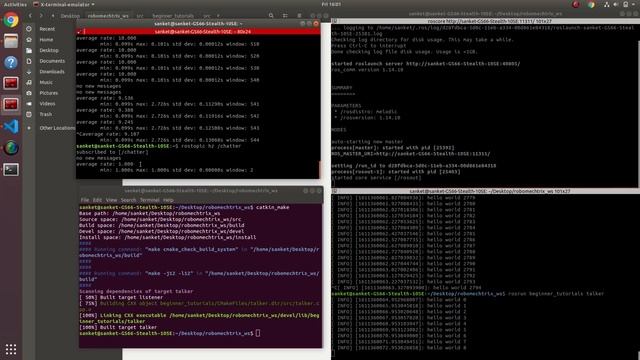Go forward in the Files window
The width and height of the screenshot is (640, 360).
(x=41, y=16)
